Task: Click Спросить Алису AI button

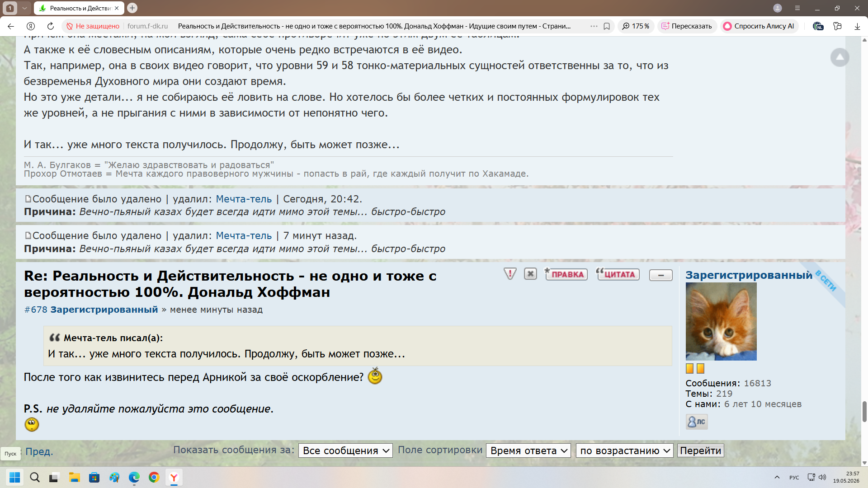Action: coord(759,26)
